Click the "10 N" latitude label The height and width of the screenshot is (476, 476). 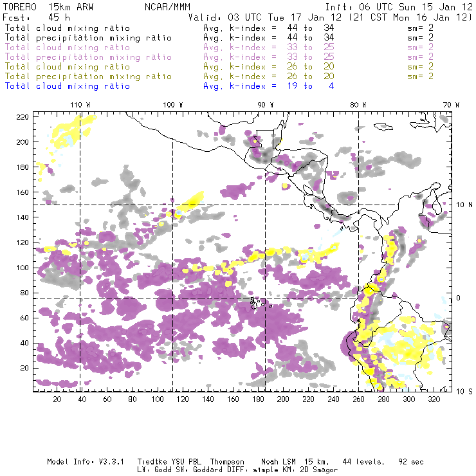(x=464, y=205)
